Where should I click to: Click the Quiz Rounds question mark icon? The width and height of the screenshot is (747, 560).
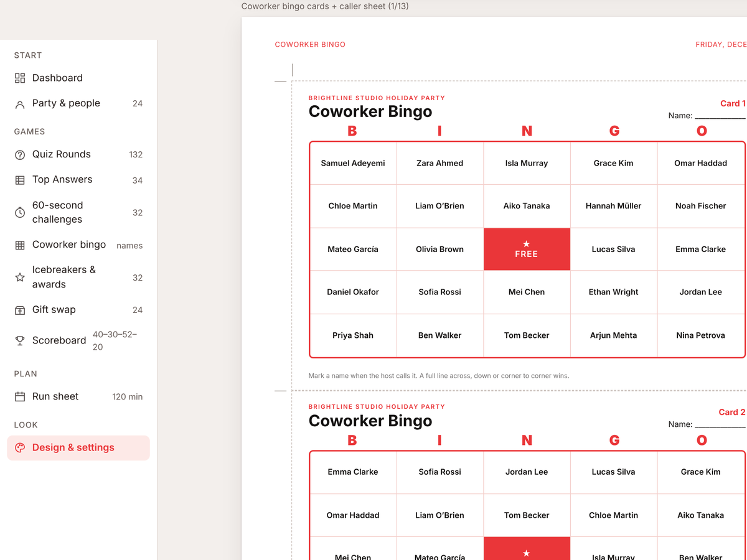point(20,155)
